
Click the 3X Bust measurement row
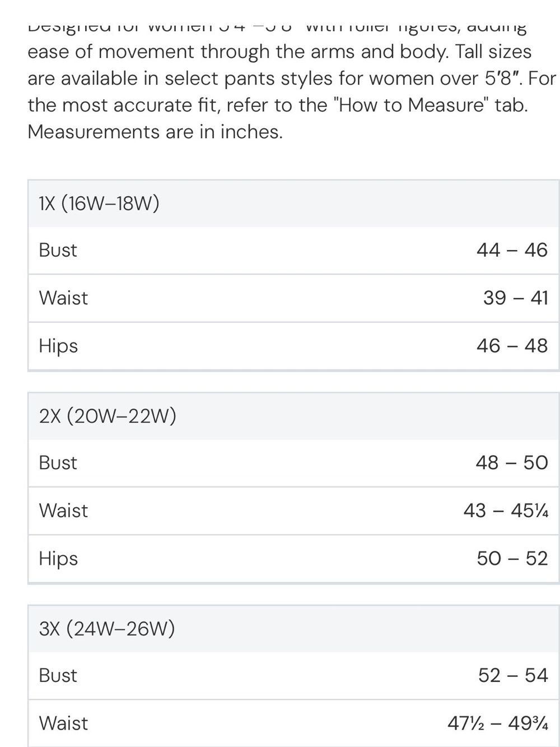click(x=294, y=676)
